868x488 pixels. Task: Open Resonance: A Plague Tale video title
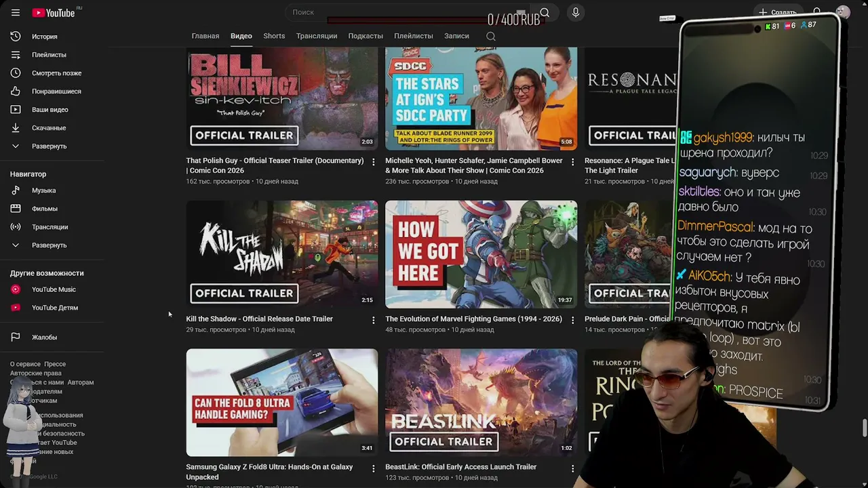click(x=631, y=165)
